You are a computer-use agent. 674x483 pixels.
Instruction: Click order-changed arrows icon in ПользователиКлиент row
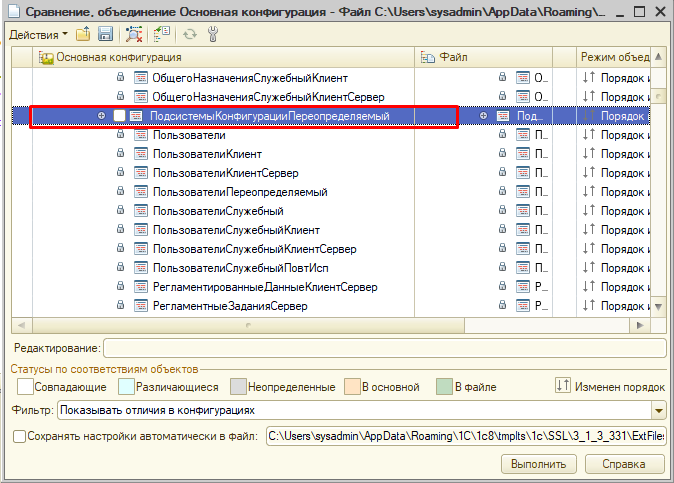tap(589, 153)
